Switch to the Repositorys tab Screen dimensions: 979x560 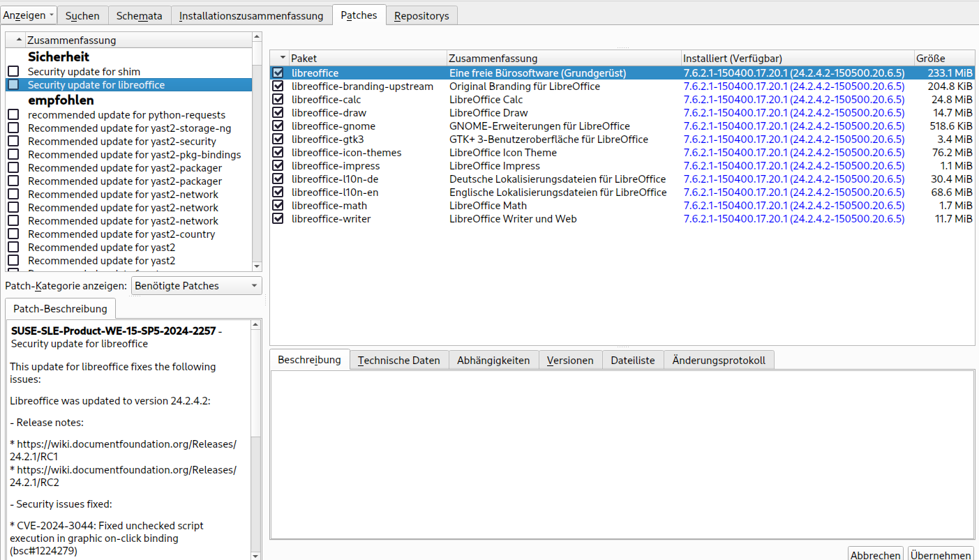421,15
